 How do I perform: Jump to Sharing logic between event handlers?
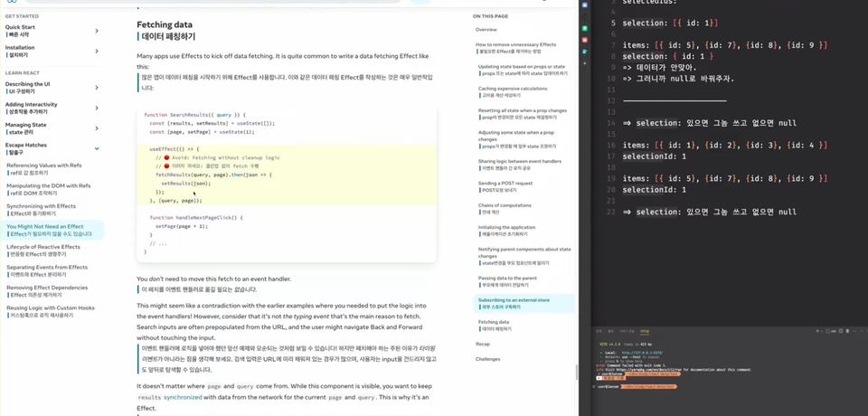pos(520,164)
